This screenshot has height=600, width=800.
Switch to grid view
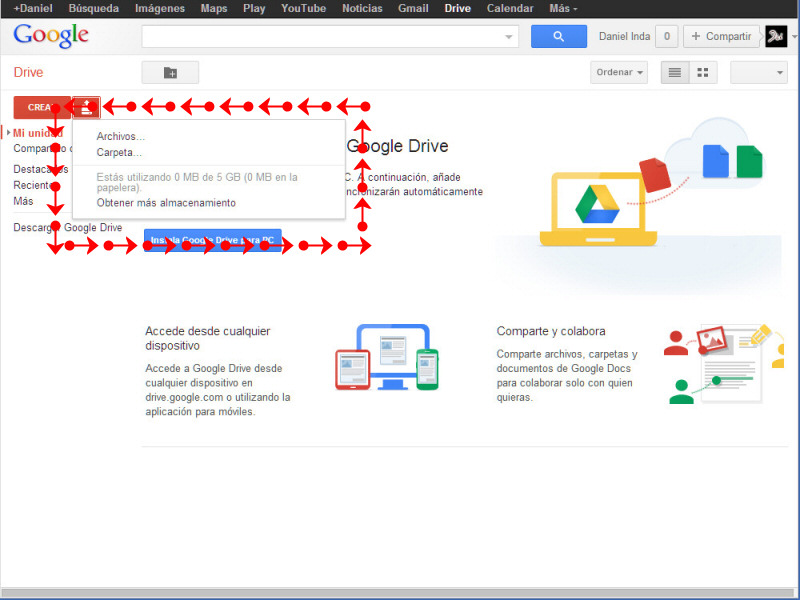tap(703, 72)
